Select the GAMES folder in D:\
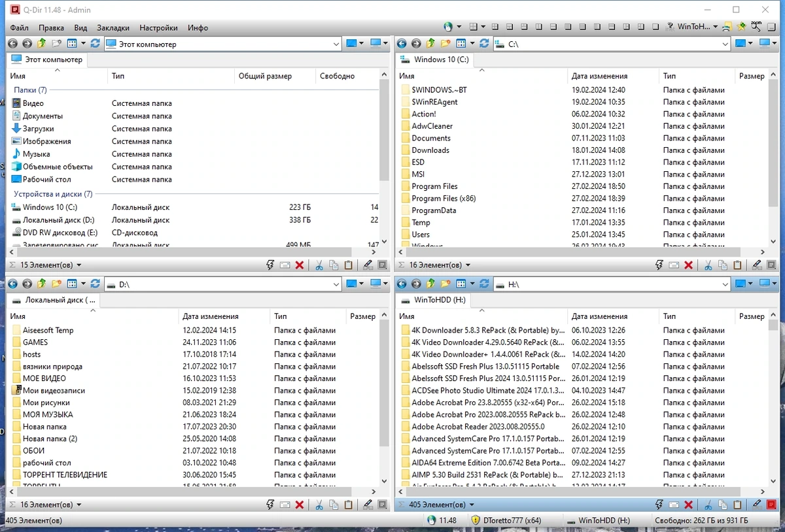Viewport: 785px width, 532px height. [35, 342]
